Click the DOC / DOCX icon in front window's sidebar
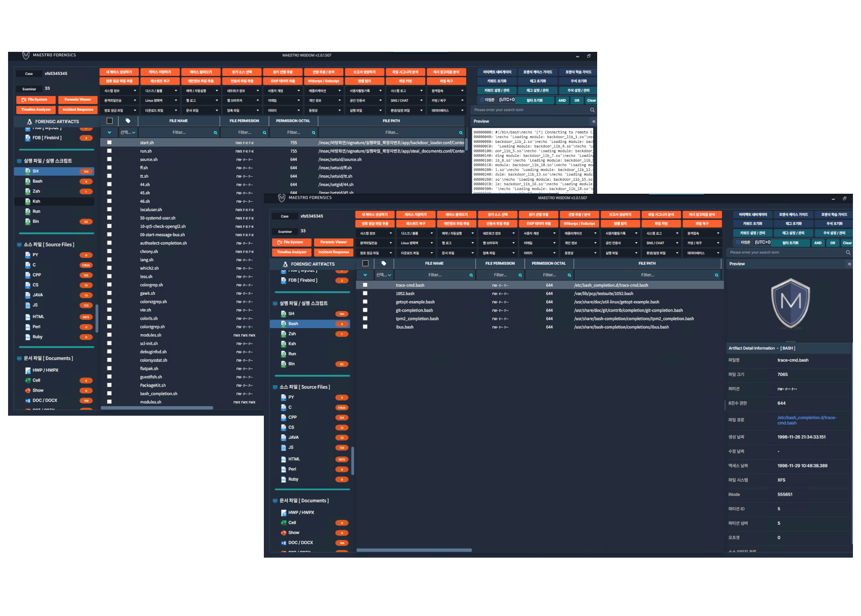This screenshot has width=861, height=616. (283, 543)
